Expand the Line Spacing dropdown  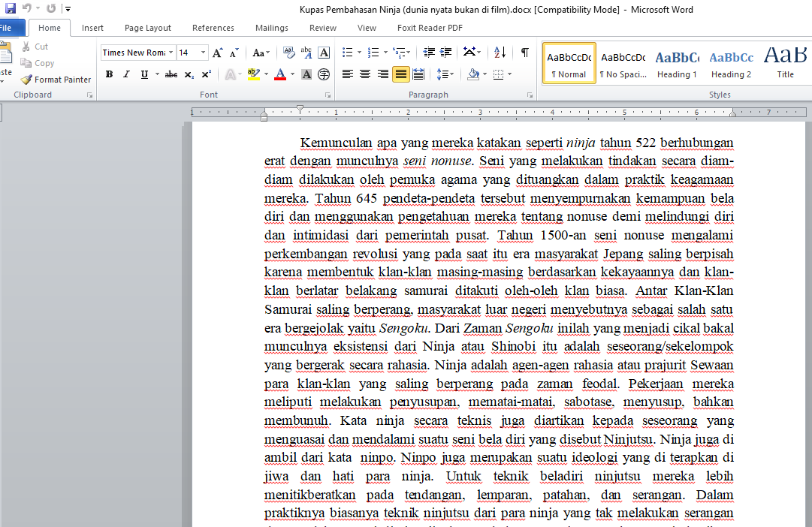pos(450,74)
